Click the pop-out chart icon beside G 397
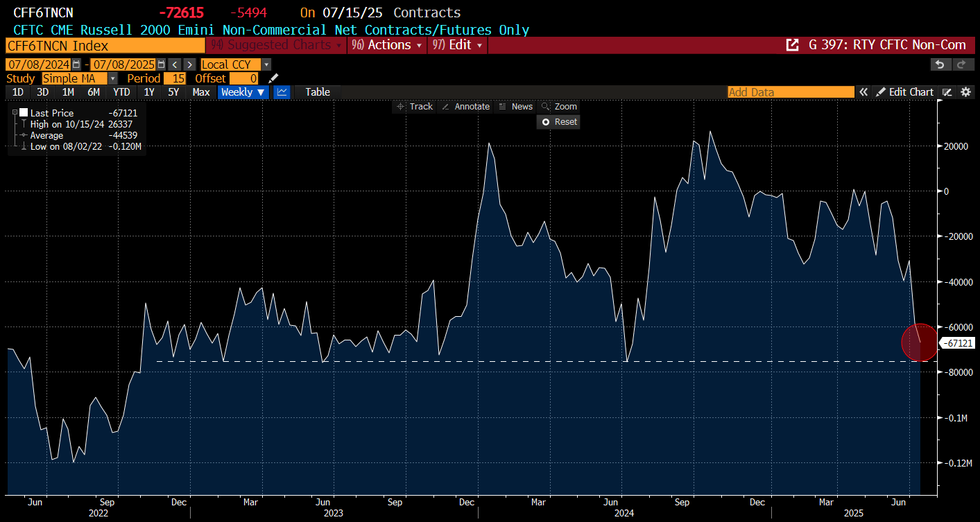The width and height of the screenshot is (980, 522). tap(792, 45)
